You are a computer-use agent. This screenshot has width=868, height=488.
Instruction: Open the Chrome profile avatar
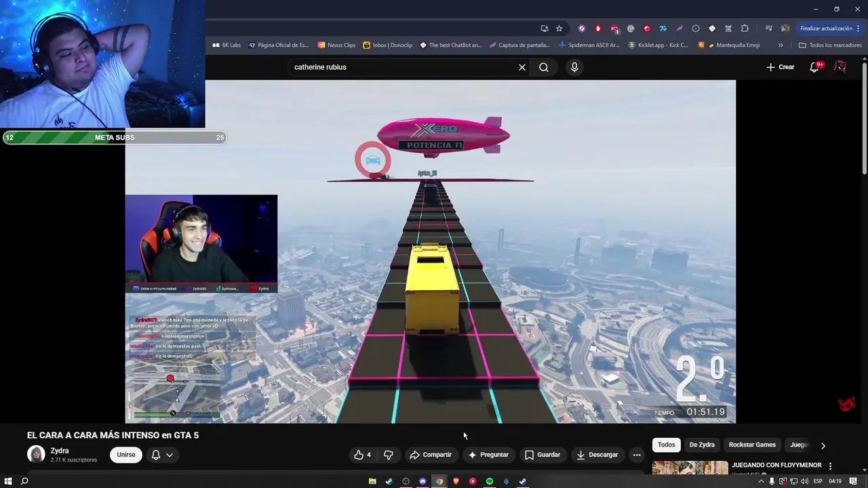[x=785, y=28]
